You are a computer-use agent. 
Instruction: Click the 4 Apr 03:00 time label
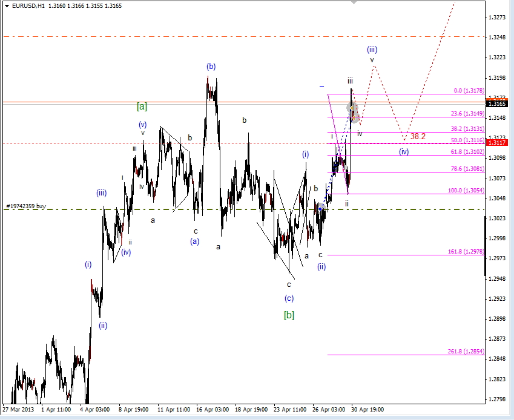95,410
